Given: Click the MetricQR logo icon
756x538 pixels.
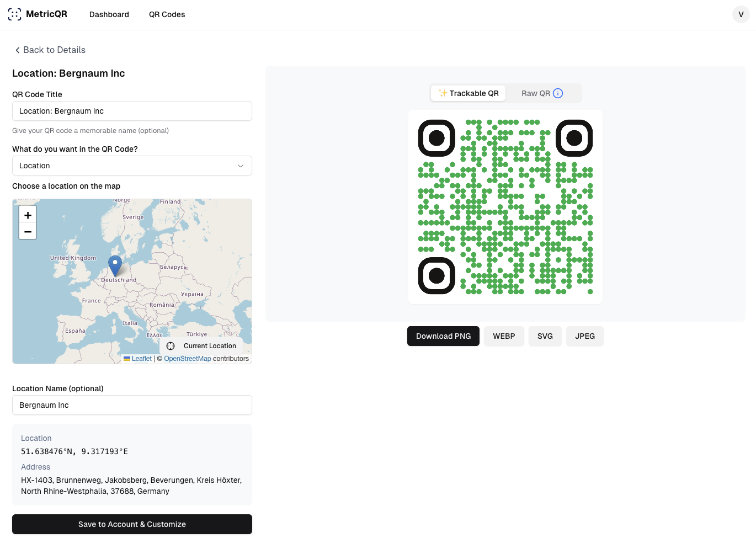Looking at the screenshot, I should click(x=15, y=14).
